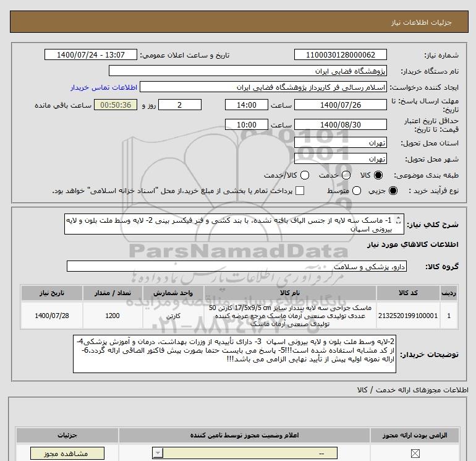Click the کد کالا column header
This screenshot has width=476, height=461.
pyautogui.click(x=408, y=293)
